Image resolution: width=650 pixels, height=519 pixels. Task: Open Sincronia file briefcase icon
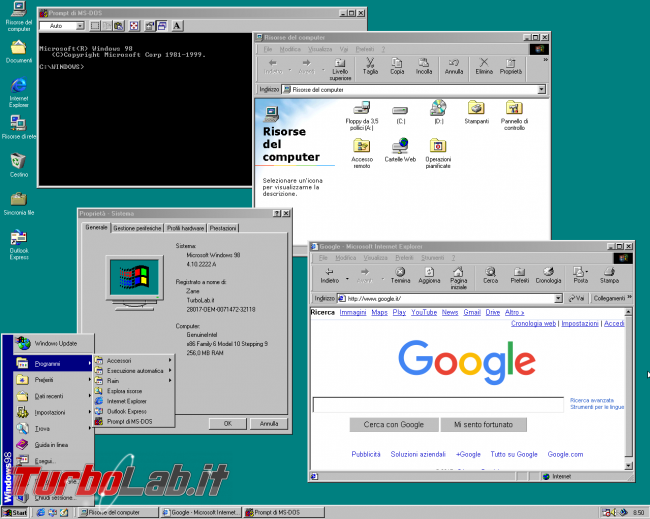[19, 204]
